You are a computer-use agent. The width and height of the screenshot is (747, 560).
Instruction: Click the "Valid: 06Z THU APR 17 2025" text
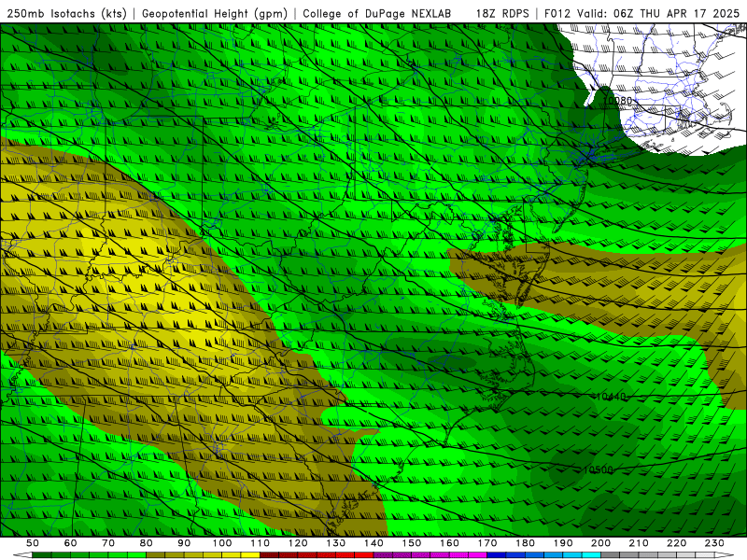coord(658,14)
